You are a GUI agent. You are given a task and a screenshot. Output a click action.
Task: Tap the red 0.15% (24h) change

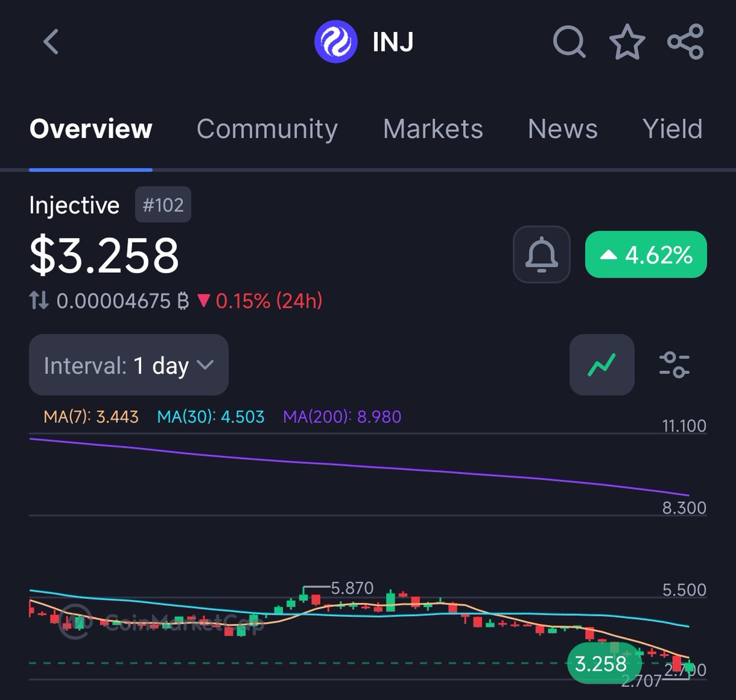tap(260, 300)
